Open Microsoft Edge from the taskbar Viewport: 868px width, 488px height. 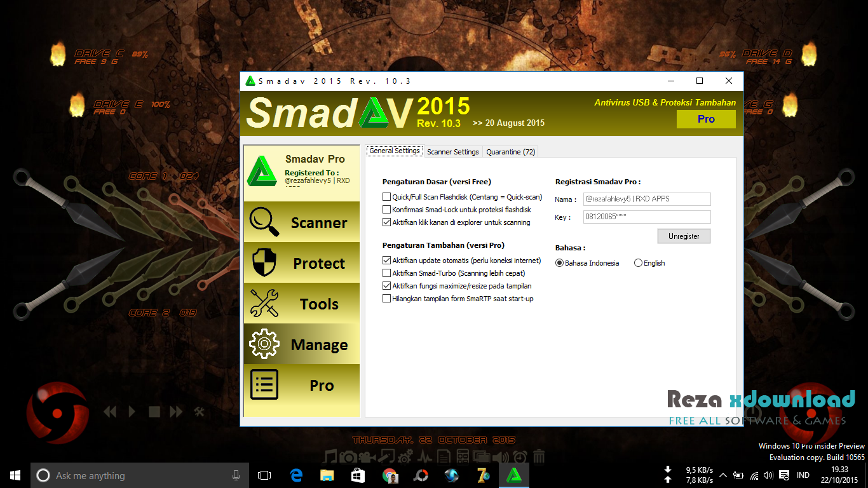(296, 475)
